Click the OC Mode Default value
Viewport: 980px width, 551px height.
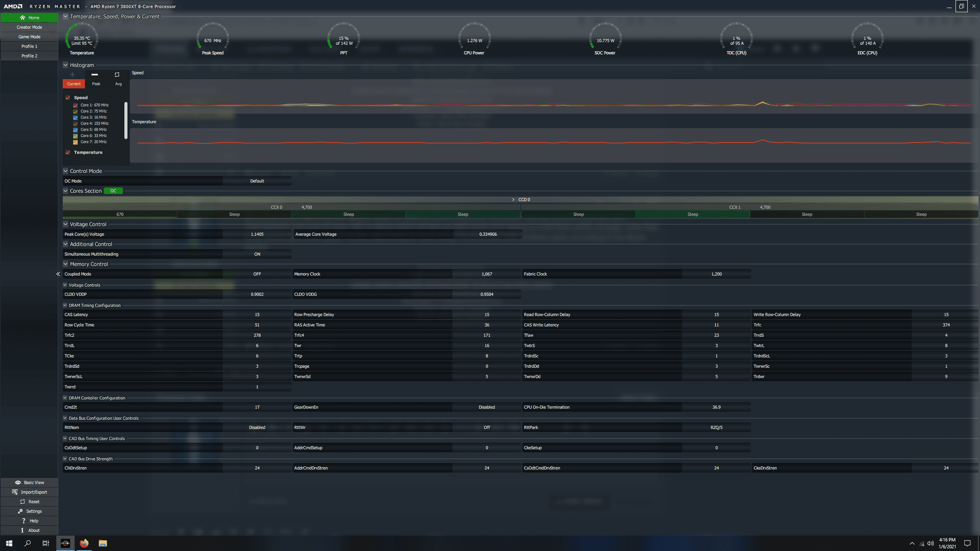tap(257, 181)
